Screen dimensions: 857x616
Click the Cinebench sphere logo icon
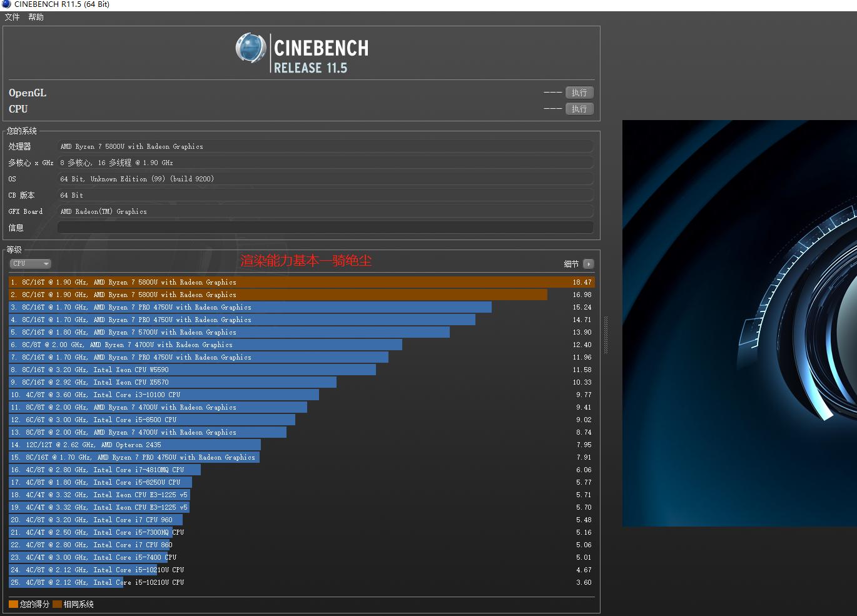pyautogui.click(x=251, y=48)
